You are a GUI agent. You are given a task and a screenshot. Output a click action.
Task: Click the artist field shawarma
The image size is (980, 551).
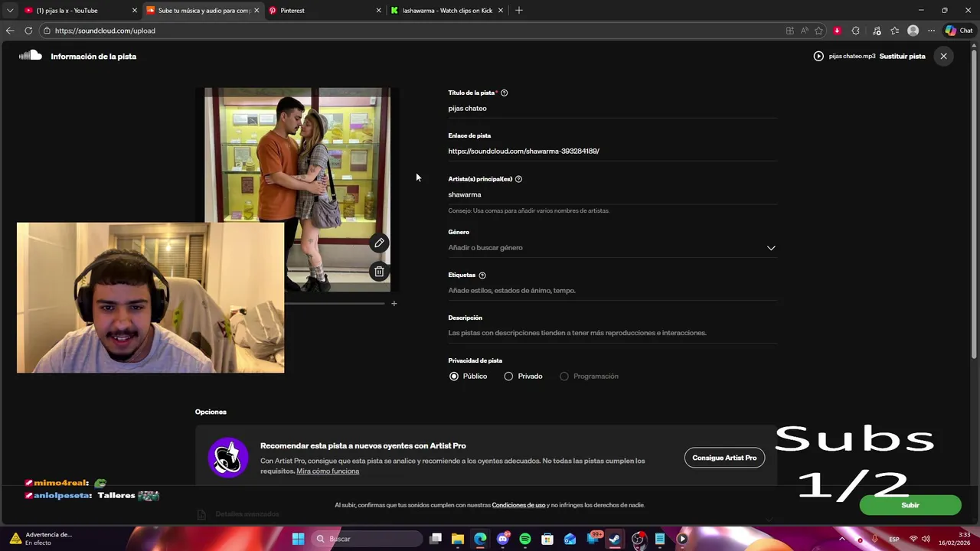click(x=612, y=194)
